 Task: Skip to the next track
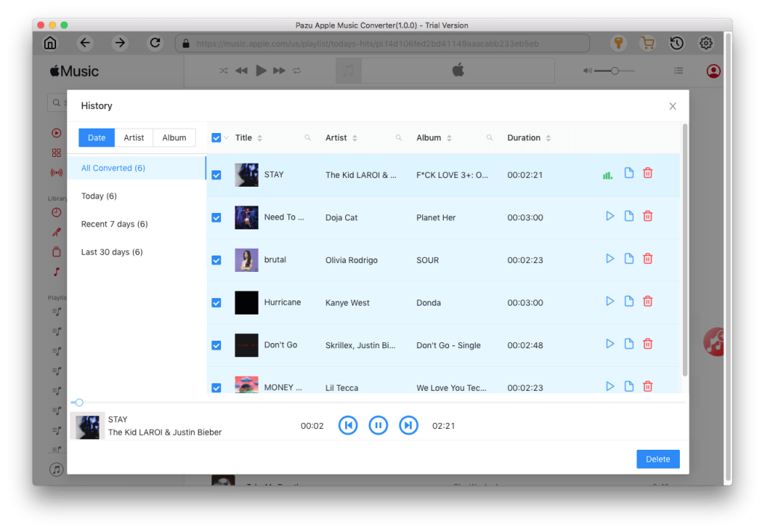409,426
